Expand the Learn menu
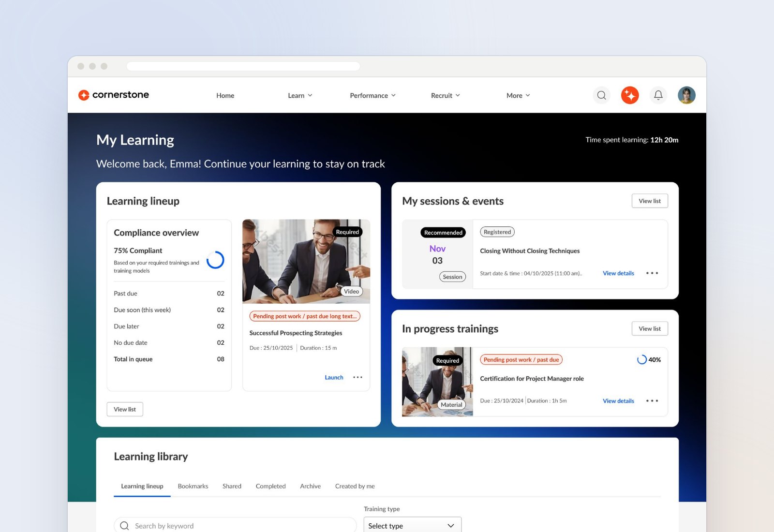774x532 pixels. click(300, 95)
